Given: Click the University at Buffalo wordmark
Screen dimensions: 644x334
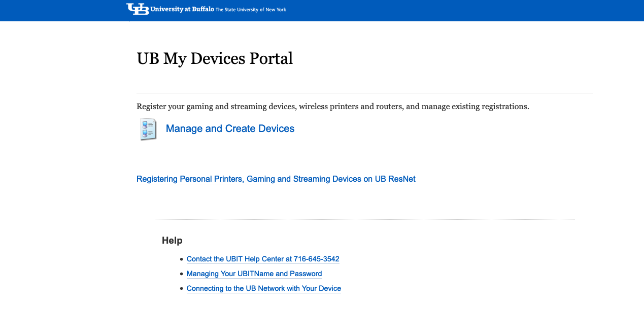Looking at the screenshot, I should pyautogui.click(x=182, y=10).
